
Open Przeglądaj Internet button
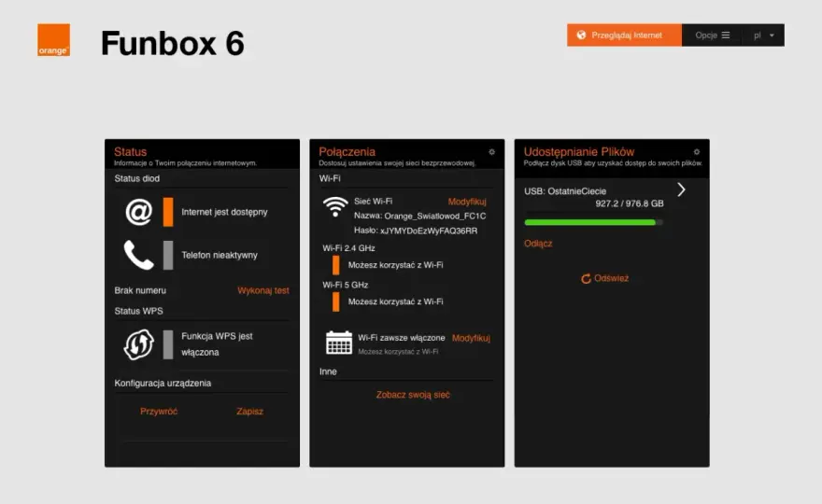pos(624,35)
